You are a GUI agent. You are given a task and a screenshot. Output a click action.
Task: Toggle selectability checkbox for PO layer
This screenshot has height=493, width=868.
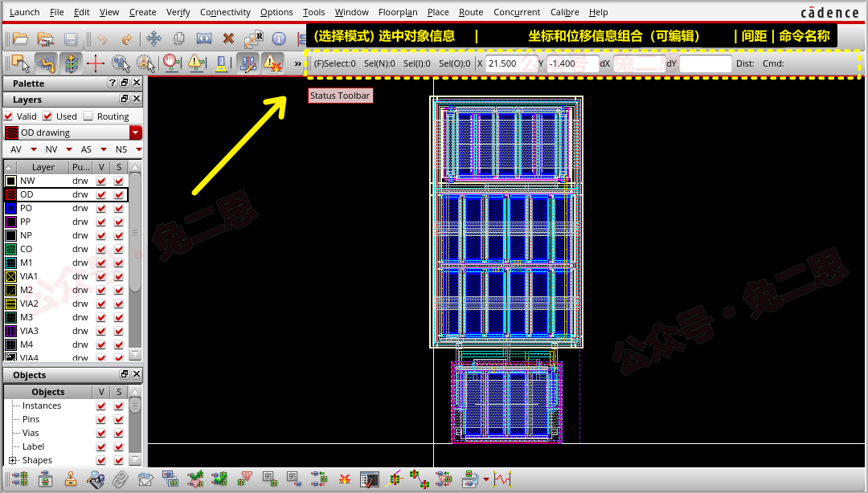[118, 208]
